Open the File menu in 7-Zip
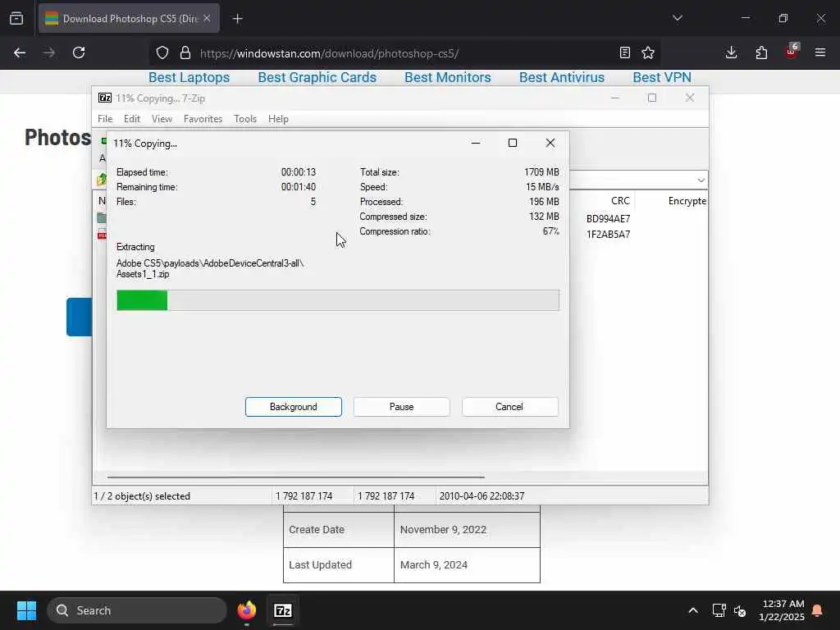Image resolution: width=840 pixels, height=630 pixels. pos(105,119)
